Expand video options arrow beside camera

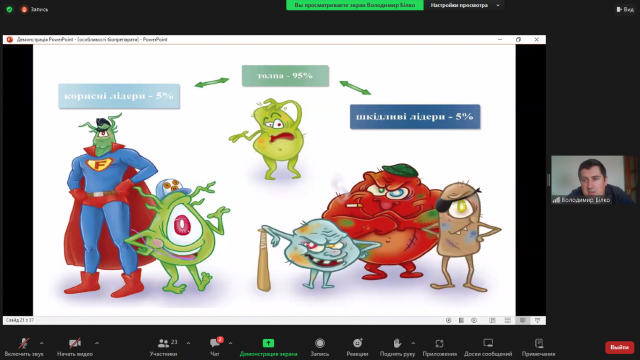97,343
